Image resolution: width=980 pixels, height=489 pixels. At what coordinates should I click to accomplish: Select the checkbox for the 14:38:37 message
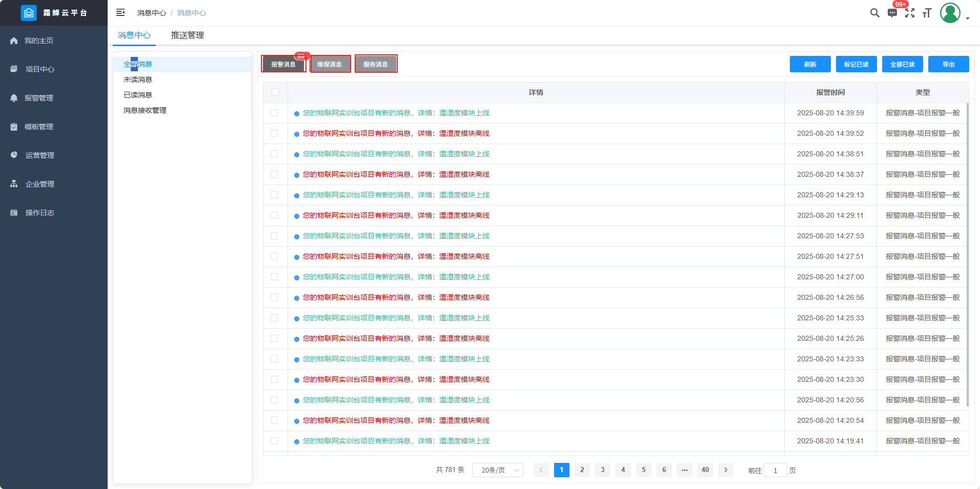click(274, 174)
